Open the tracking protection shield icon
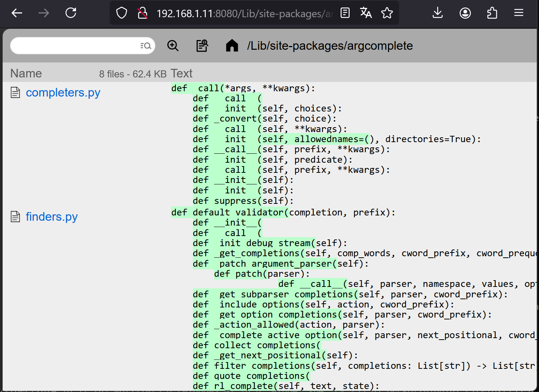This screenshot has height=392, width=539. coord(122,13)
